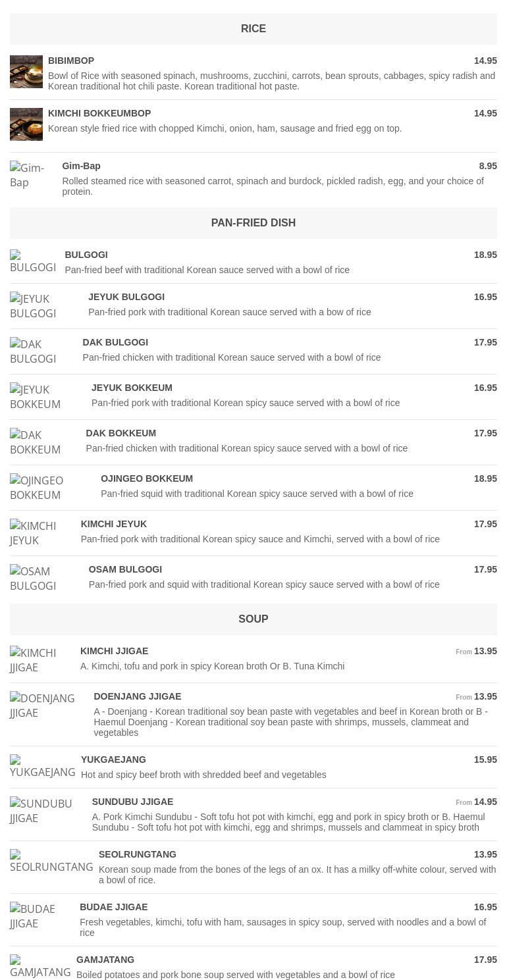Image resolution: width=507 pixels, height=980 pixels.
Task: Click DOENJANG JJIGAE 'From 13.95' price
Action: [x=476, y=696]
